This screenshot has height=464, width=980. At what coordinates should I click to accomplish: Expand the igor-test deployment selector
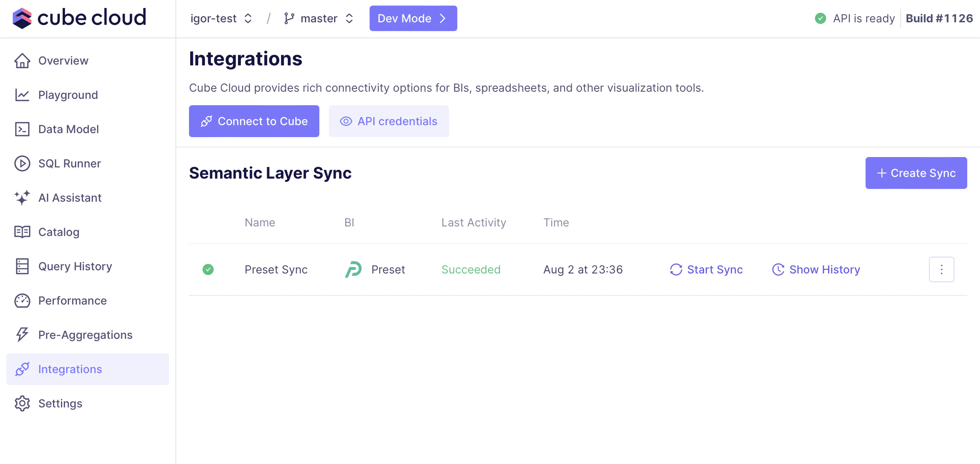pyautogui.click(x=221, y=18)
